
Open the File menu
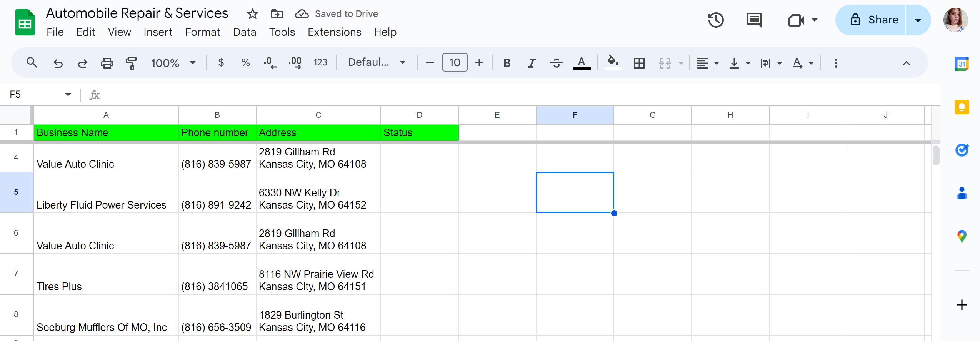55,32
